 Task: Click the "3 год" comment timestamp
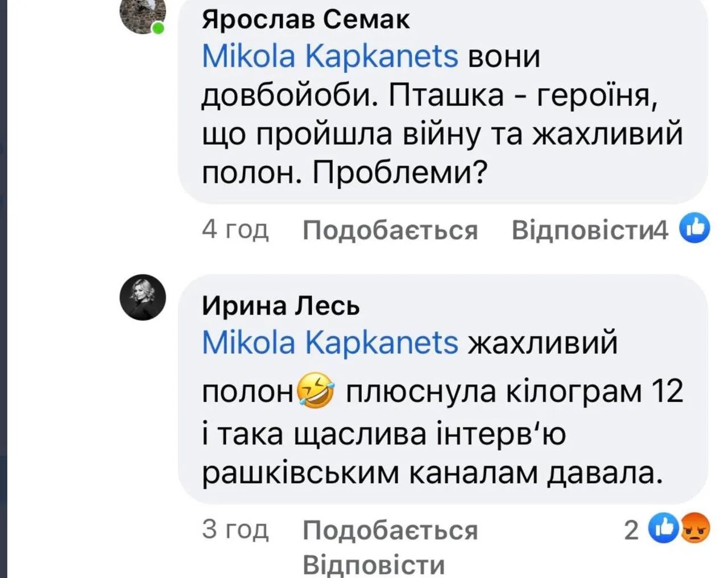[x=235, y=529]
